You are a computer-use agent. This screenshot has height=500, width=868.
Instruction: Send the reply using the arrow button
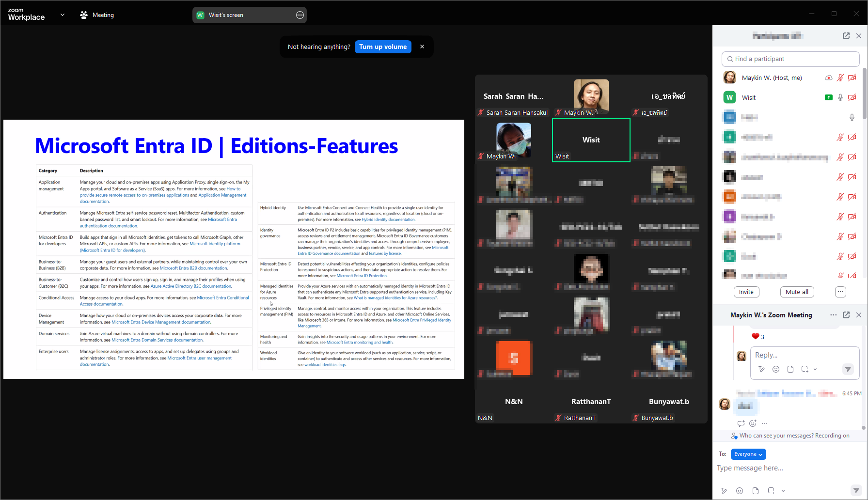(848, 369)
